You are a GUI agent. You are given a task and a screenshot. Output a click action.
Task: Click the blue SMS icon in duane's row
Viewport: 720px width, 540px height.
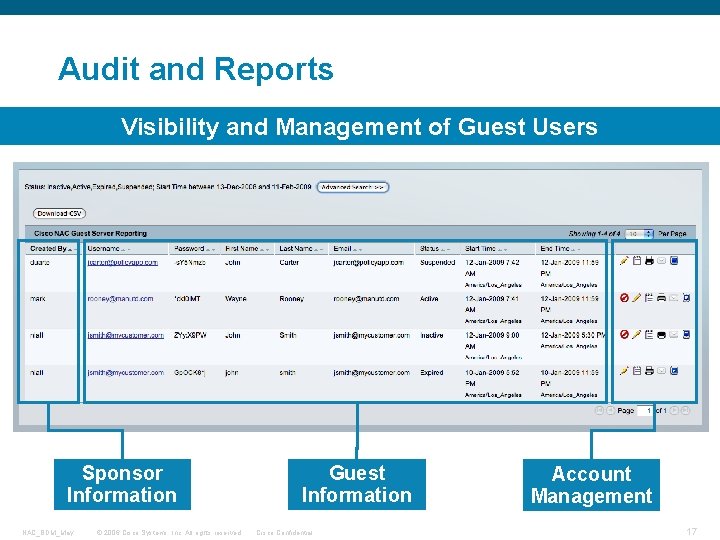[674, 261]
